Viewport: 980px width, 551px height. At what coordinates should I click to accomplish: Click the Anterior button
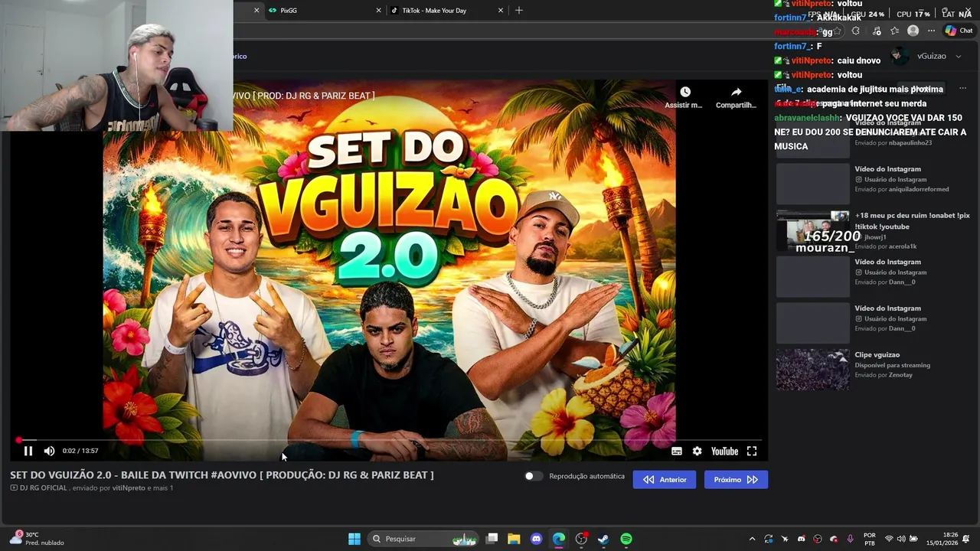(x=665, y=480)
